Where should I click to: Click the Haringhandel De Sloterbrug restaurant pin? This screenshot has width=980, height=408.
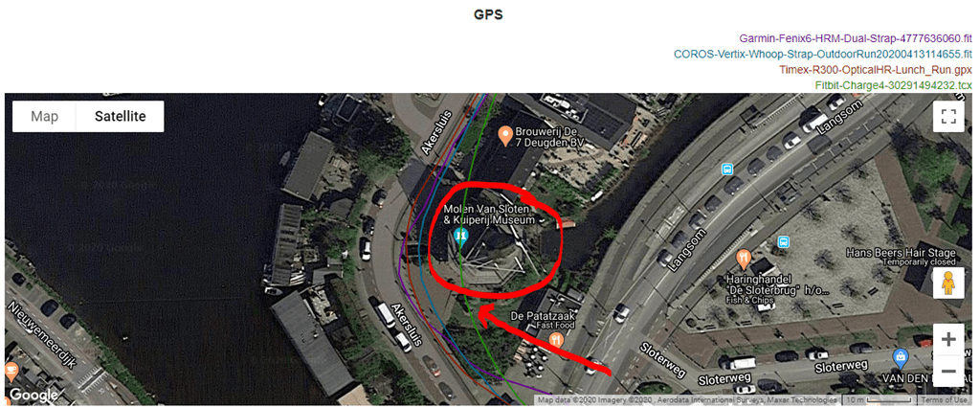click(x=743, y=257)
